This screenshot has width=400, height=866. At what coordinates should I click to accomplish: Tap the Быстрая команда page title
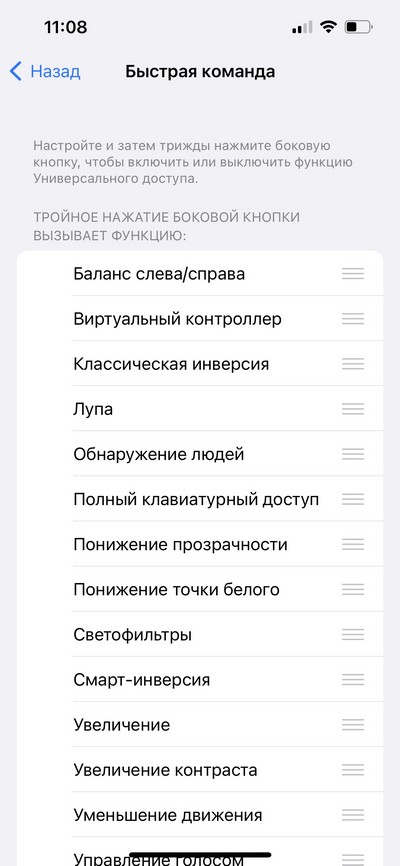tap(200, 71)
